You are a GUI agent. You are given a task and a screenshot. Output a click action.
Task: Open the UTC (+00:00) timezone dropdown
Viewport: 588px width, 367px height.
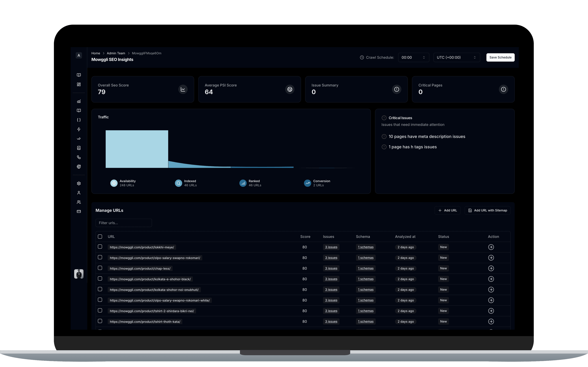[457, 58]
